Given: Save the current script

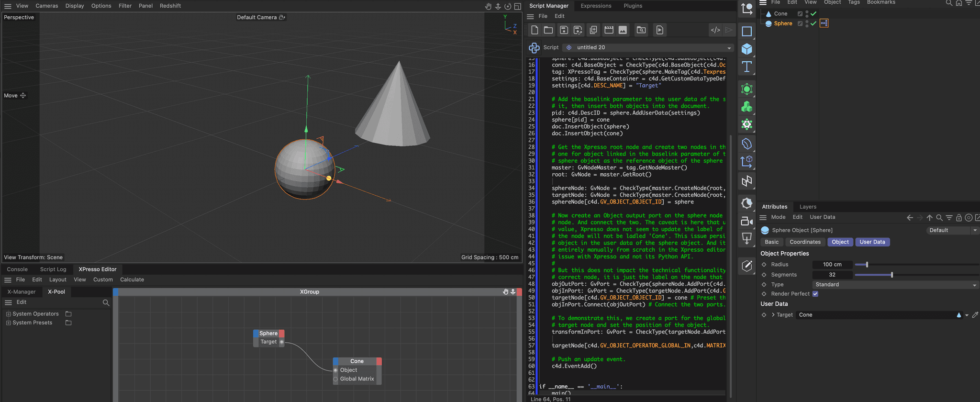Looking at the screenshot, I should pos(564,30).
